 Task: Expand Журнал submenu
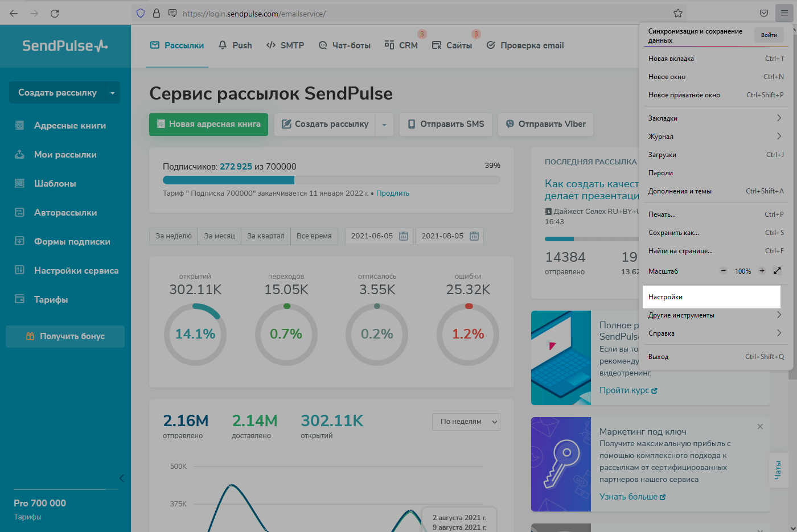(716, 136)
